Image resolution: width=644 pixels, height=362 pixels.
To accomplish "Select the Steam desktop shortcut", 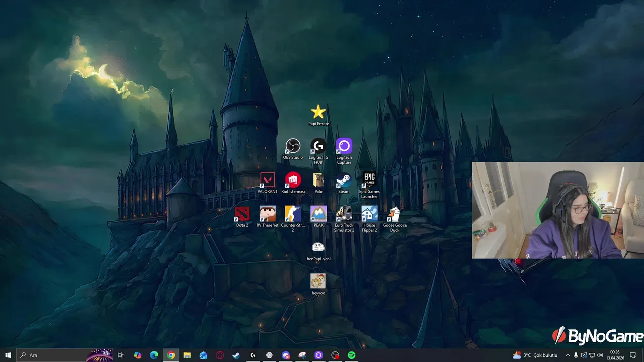I will [344, 183].
